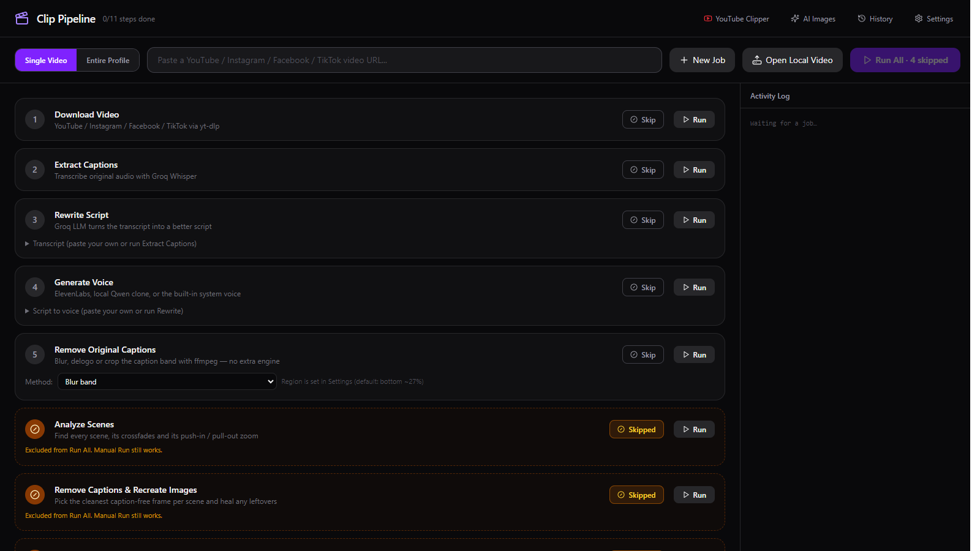This screenshot has width=980, height=551.
Task: Run Remove Captions & Recreate Images step
Action: (x=694, y=495)
